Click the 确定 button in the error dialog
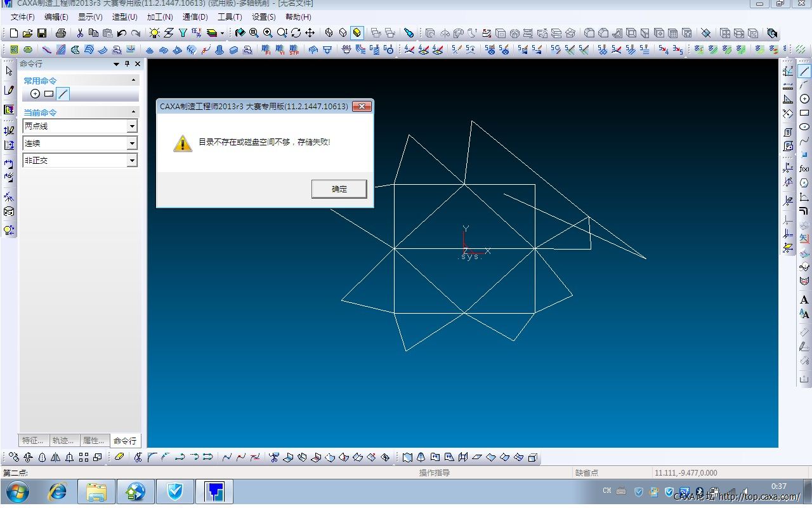 point(339,189)
